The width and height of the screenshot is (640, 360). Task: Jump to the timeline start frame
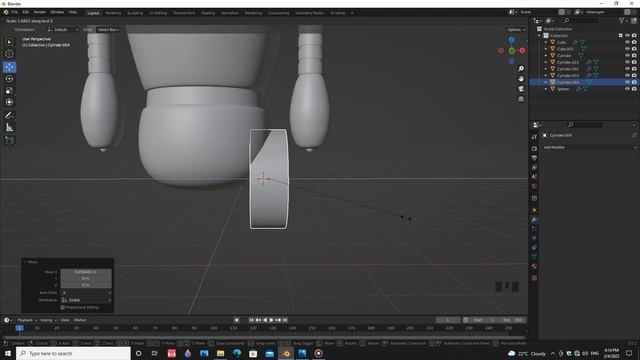251,320
